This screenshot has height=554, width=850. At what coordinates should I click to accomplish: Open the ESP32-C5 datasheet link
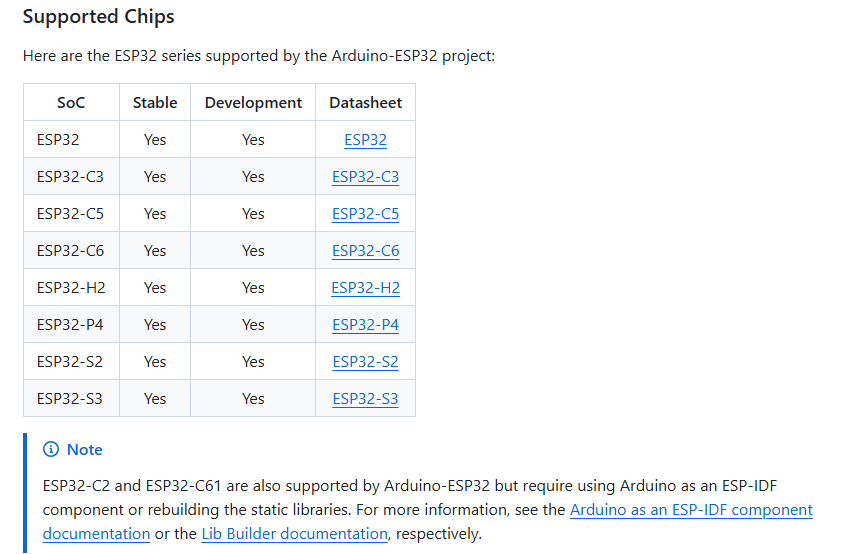click(x=365, y=214)
